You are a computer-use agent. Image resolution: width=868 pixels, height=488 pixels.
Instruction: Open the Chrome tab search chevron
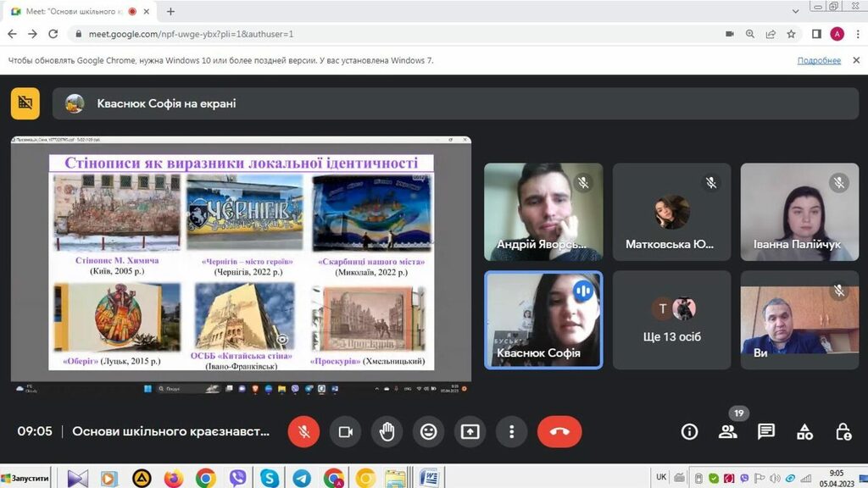pos(795,11)
